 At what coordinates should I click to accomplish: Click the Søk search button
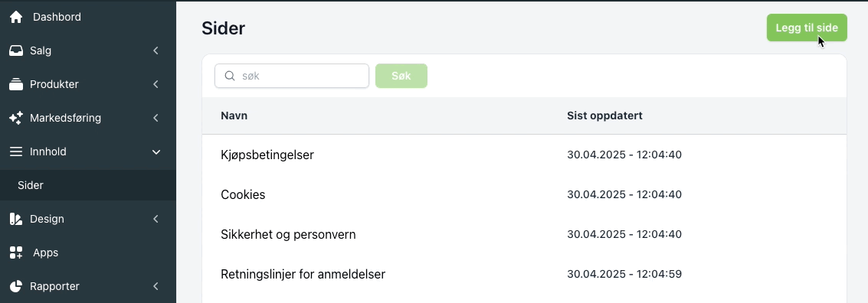pyautogui.click(x=401, y=76)
